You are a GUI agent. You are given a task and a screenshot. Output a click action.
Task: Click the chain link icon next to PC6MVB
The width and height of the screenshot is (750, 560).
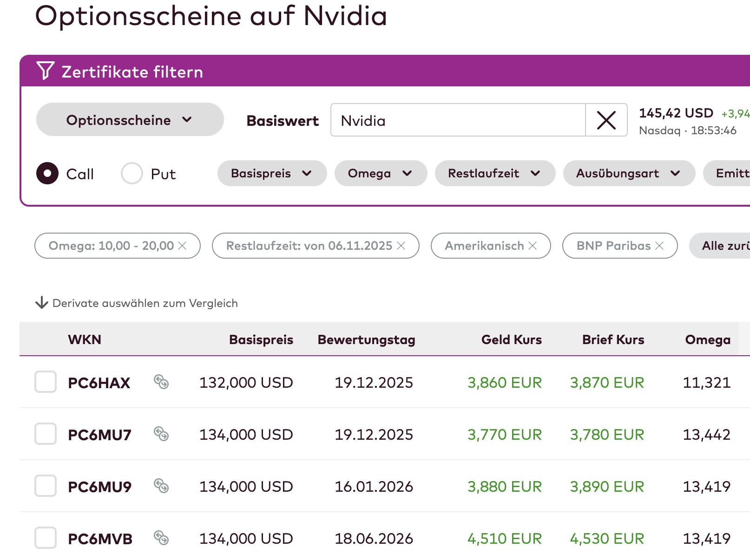[161, 539]
